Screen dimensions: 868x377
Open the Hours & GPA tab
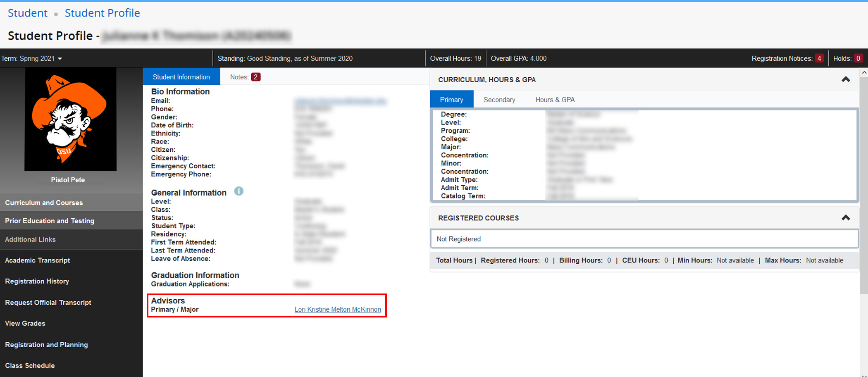point(555,99)
